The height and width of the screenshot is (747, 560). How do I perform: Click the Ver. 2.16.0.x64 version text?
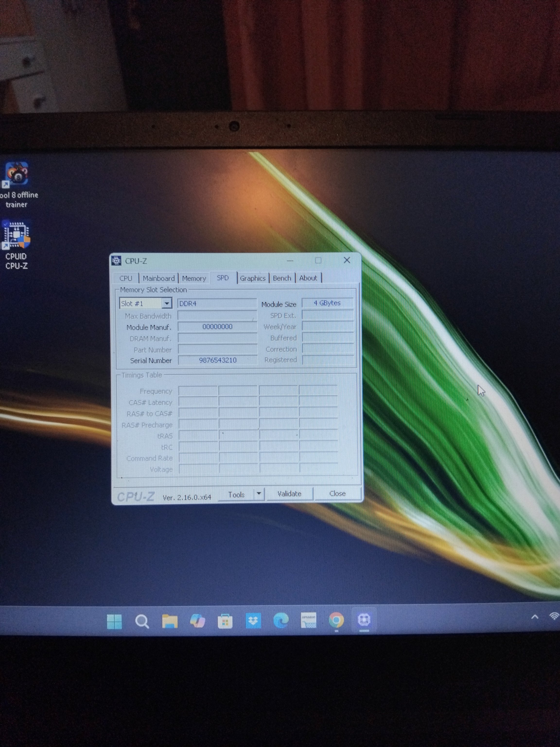[x=187, y=498]
